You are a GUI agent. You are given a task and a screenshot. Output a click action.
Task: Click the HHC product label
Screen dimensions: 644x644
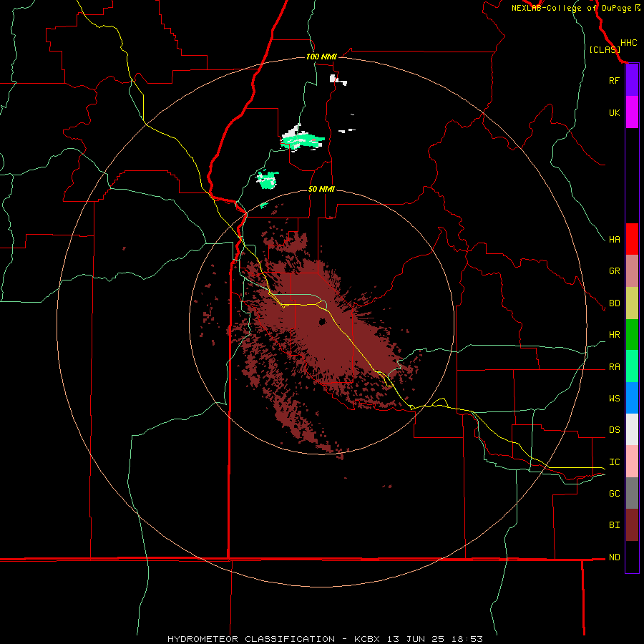click(x=629, y=43)
